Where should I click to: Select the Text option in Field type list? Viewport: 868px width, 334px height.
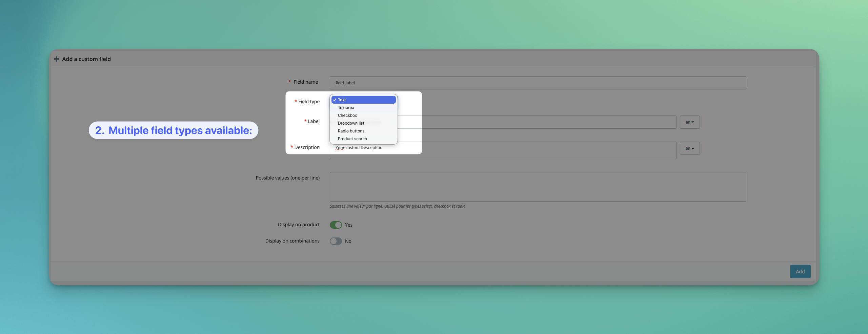pos(363,100)
